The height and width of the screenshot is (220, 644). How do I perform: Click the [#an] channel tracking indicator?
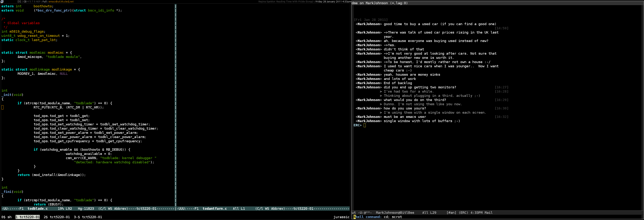click(451, 213)
